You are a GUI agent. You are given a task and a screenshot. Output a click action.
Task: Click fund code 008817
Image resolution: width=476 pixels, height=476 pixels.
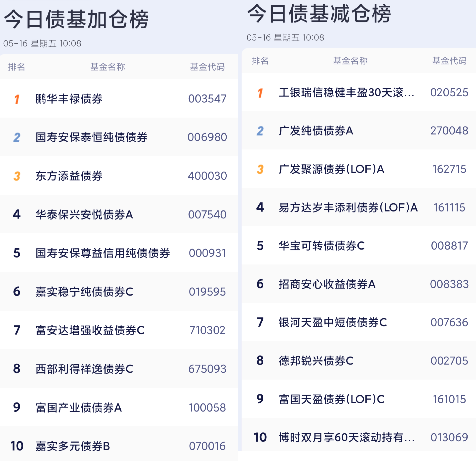pos(449,246)
